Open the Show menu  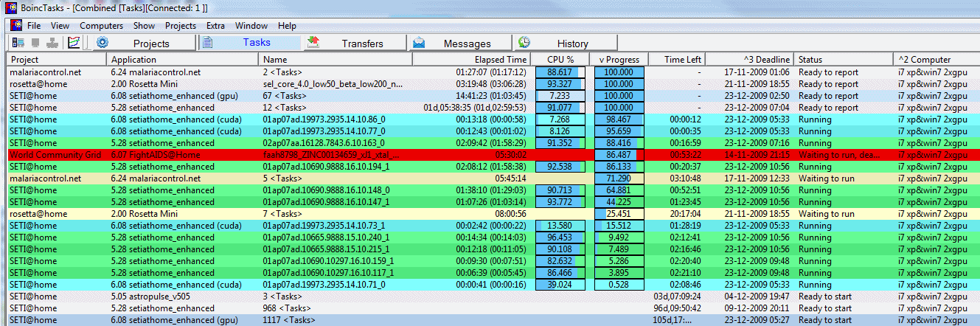[145, 26]
